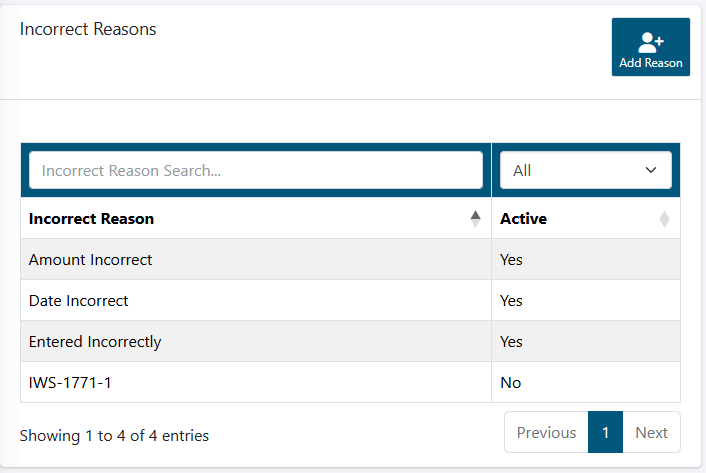
Task: Click the Incorrect Reasons panel title
Action: [x=88, y=29]
